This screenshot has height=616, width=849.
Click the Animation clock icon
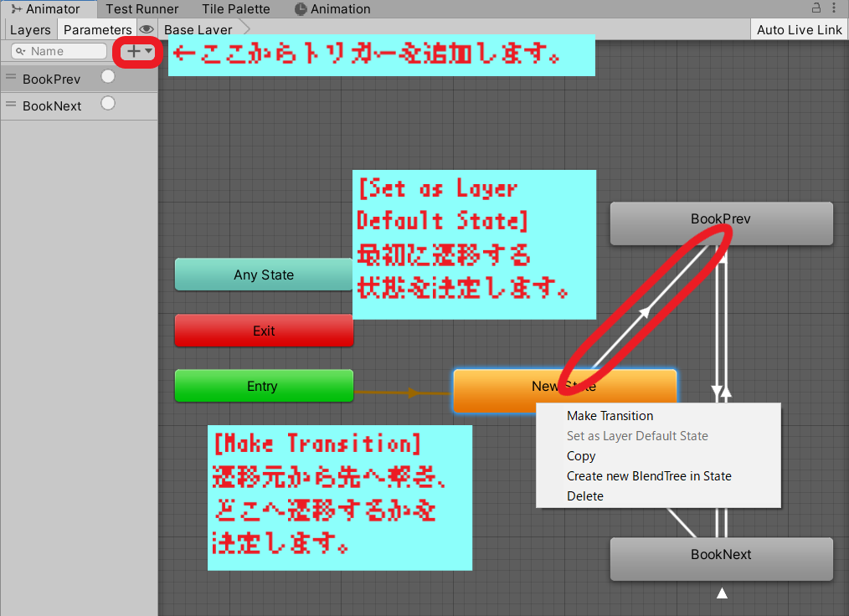pyautogui.click(x=300, y=9)
